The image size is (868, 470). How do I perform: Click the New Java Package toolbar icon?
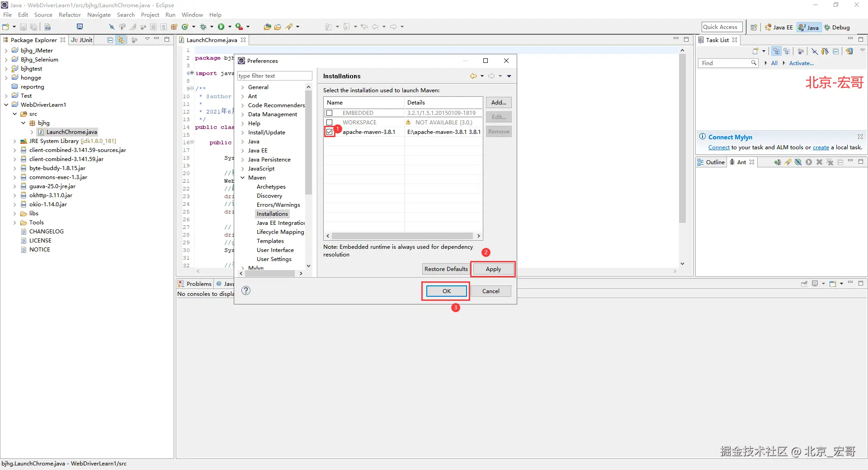174,27
